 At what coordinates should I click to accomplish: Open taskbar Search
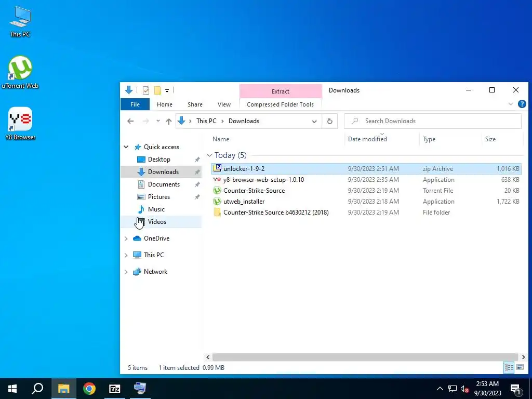pyautogui.click(x=37, y=389)
